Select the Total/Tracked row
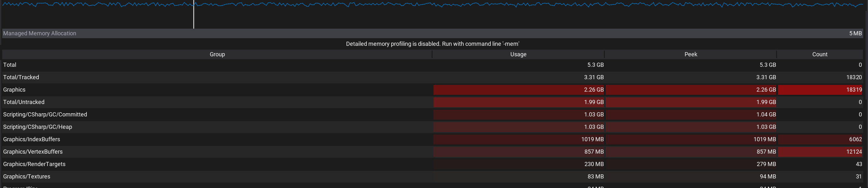The width and height of the screenshot is (868, 188). (21, 77)
